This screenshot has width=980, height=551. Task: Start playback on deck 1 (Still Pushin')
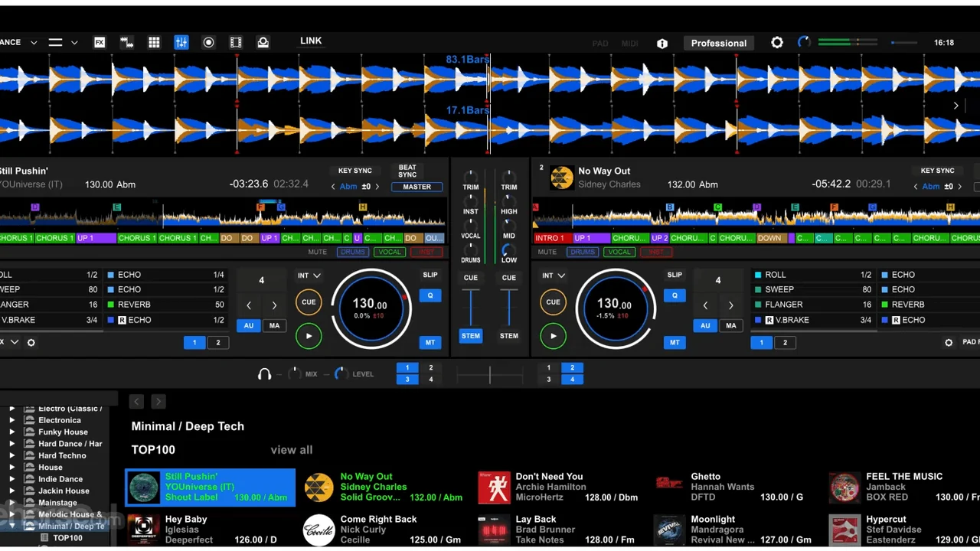[309, 336]
